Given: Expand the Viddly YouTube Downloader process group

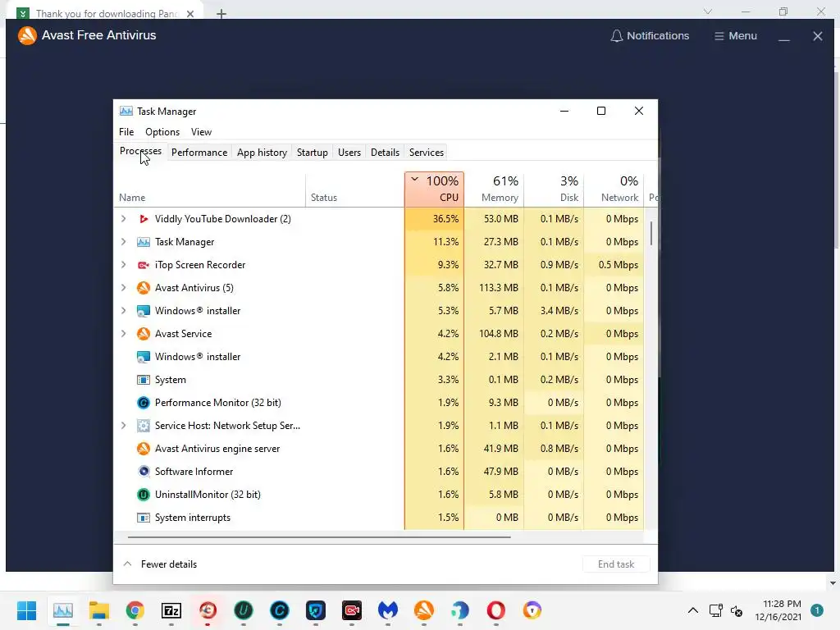Looking at the screenshot, I should (124, 218).
